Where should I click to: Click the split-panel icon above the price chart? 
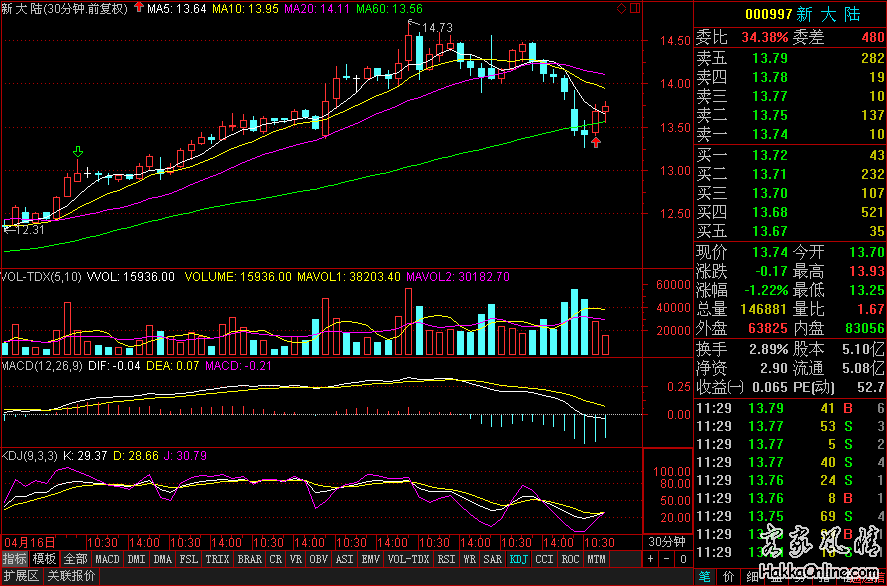tap(634, 8)
